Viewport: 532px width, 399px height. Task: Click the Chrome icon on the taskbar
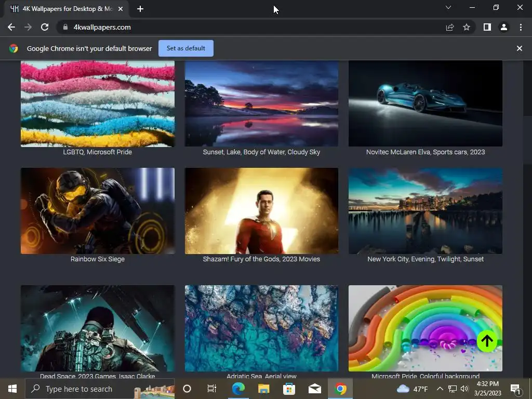click(340, 389)
